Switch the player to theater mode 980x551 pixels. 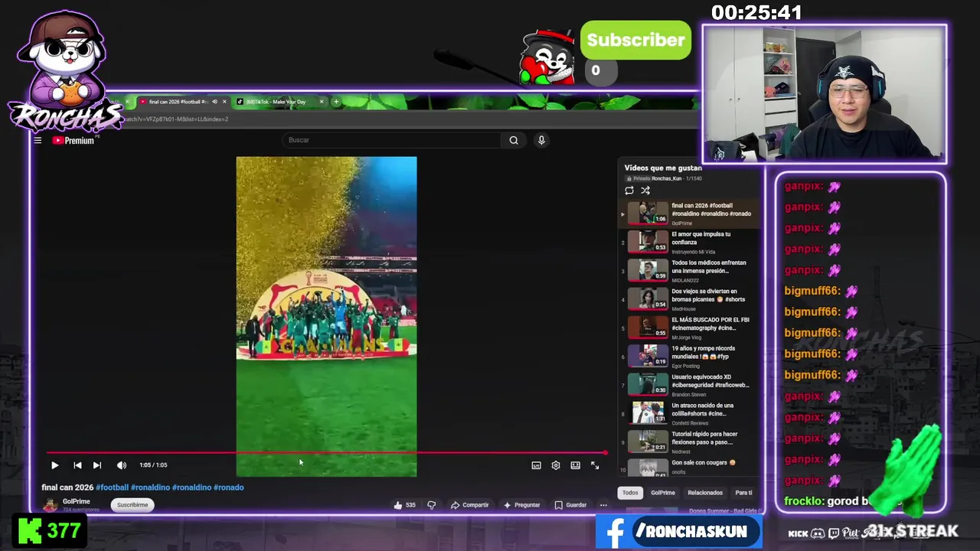[576, 465]
